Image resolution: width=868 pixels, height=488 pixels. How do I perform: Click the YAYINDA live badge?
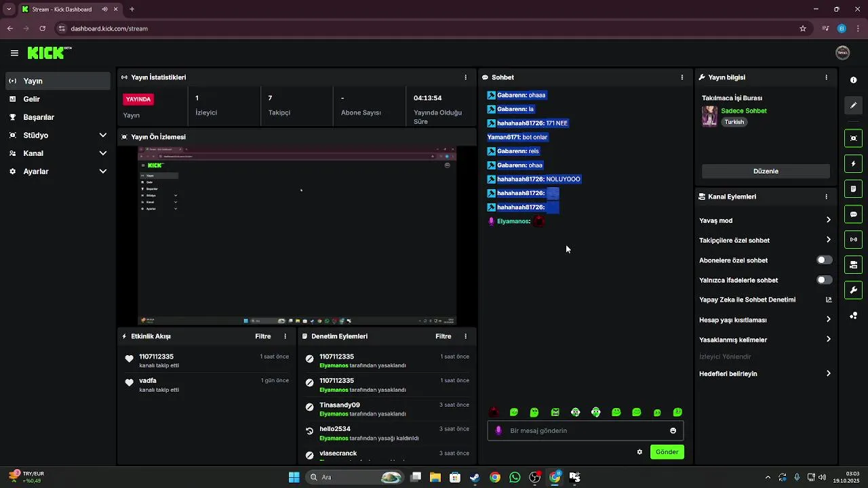pos(138,99)
